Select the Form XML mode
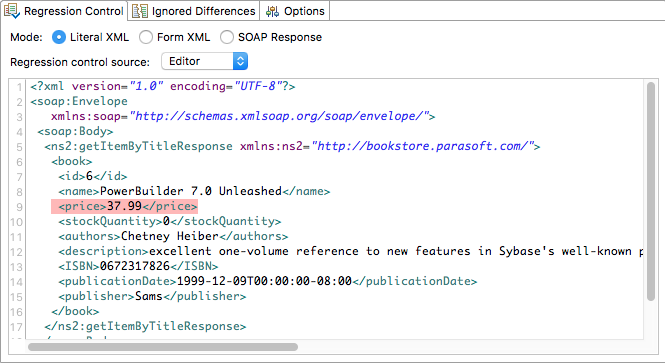This screenshot has width=665, height=363. tap(146, 37)
